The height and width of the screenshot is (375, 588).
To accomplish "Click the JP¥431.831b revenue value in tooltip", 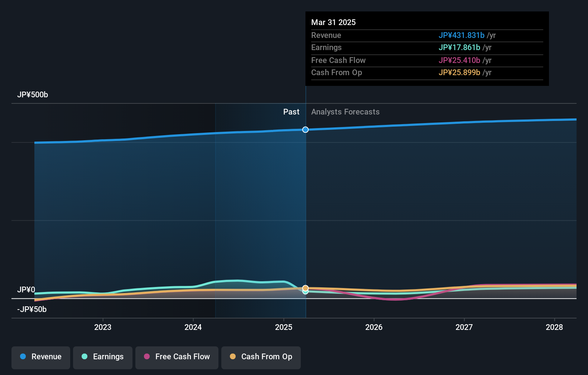I will tap(462, 35).
